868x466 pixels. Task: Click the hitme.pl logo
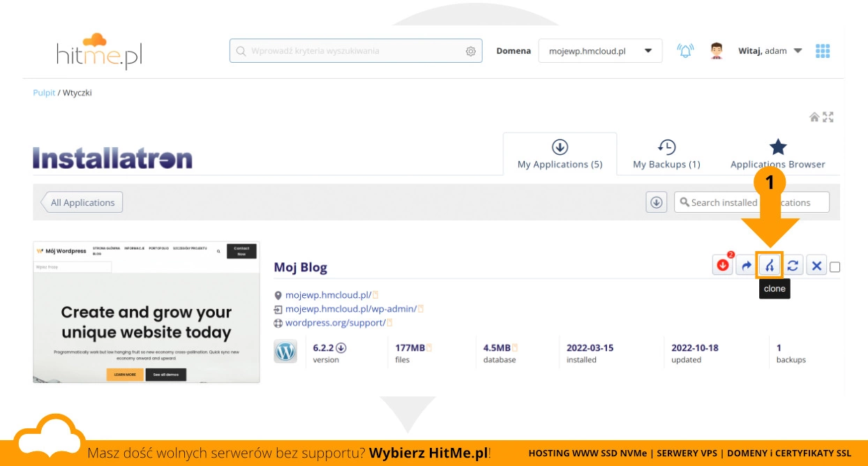(100, 51)
